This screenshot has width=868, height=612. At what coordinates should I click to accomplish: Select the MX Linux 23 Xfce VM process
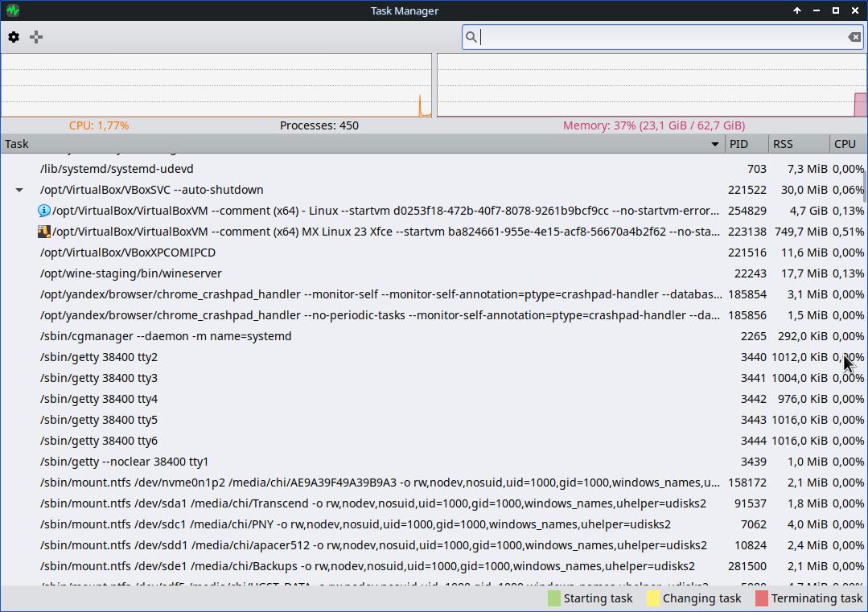pyautogui.click(x=432, y=232)
